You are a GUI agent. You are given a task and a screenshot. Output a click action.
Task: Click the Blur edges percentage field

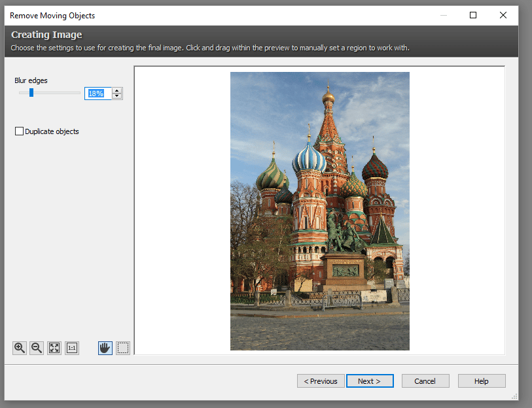98,93
